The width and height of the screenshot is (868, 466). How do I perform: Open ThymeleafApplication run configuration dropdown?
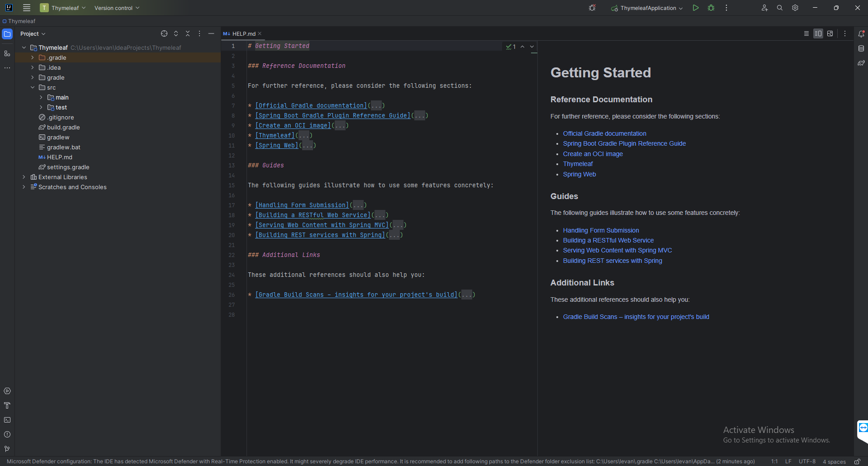coord(646,8)
